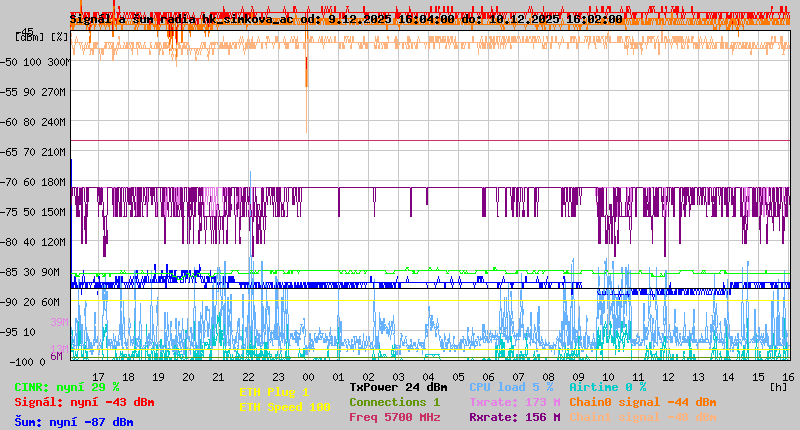
Task: Click hour '18' on the time axis
Action: pos(129,377)
